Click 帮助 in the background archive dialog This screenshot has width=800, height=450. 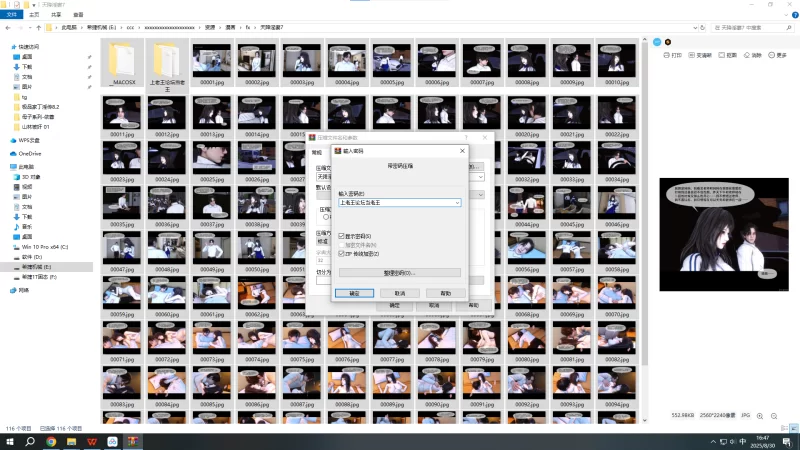coord(473,305)
